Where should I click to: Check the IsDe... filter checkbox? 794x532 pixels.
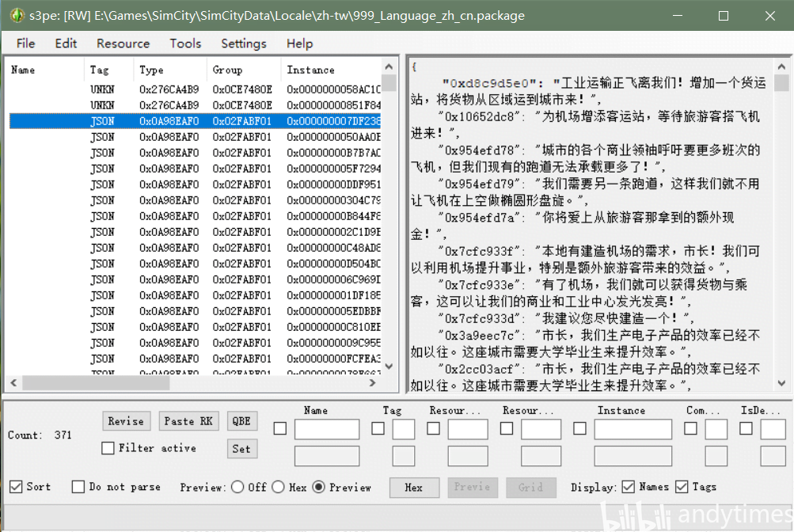tap(746, 429)
